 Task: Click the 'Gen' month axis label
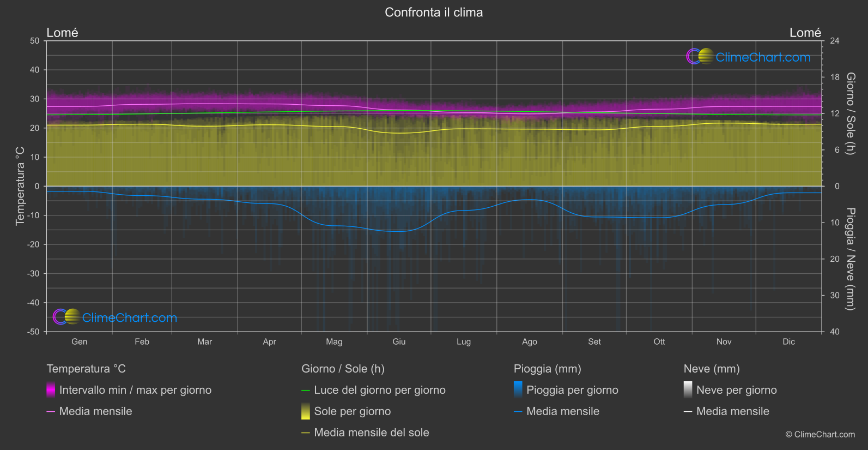pos(80,341)
